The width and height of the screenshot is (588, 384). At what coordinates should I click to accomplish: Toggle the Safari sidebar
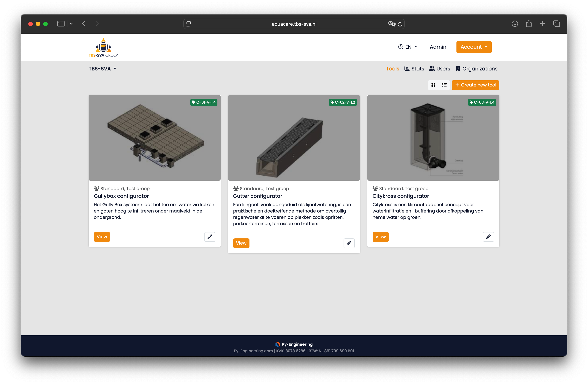pyautogui.click(x=61, y=24)
